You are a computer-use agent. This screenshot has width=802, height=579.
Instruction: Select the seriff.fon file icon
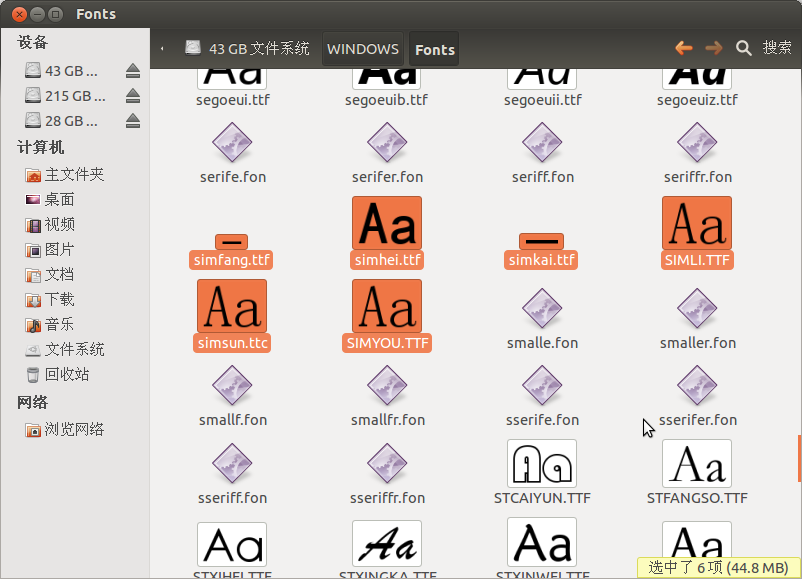[542, 142]
